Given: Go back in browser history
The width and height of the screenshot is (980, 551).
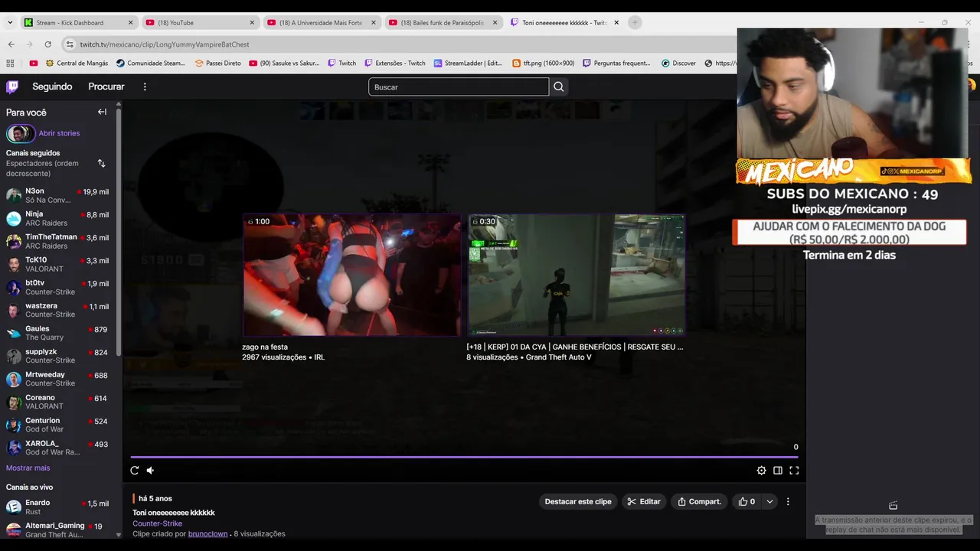Looking at the screenshot, I should pyautogui.click(x=11, y=44).
